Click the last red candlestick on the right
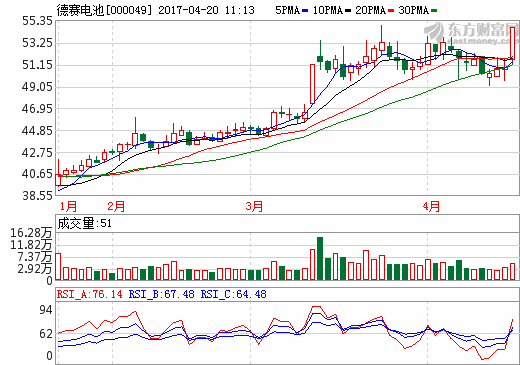The height and width of the screenshot is (365, 520). (512, 44)
